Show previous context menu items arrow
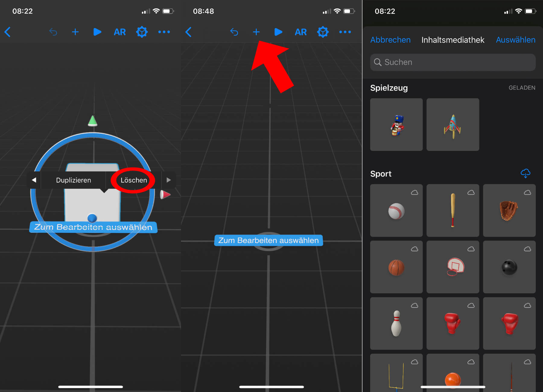The height and width of the screenshot is (392, 543). click(x=34, y=180)
